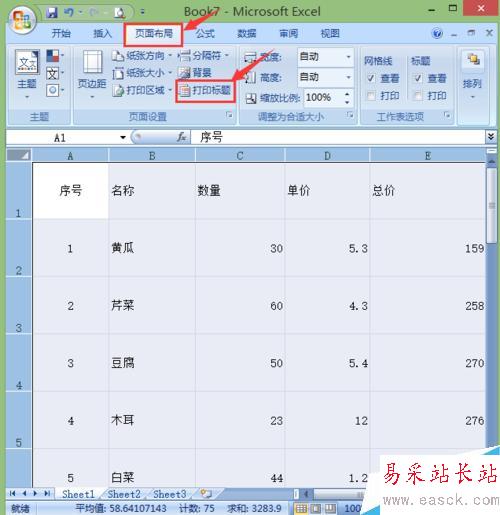Click the vertical scrollbar thumb
The height and width of the screenshot is (515, 500).
coord(491,205)
